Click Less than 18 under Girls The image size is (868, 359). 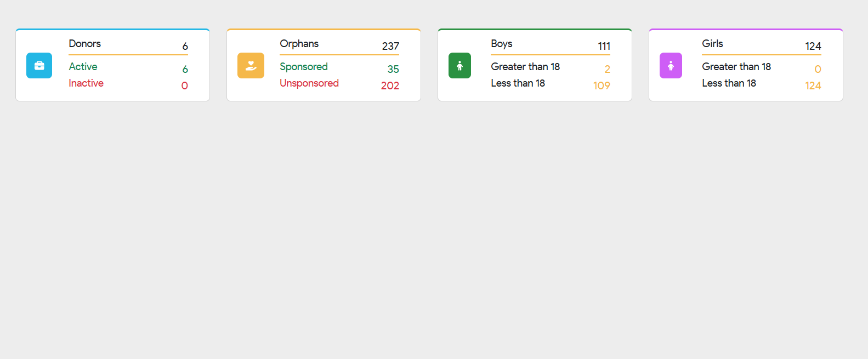[729, 83]
